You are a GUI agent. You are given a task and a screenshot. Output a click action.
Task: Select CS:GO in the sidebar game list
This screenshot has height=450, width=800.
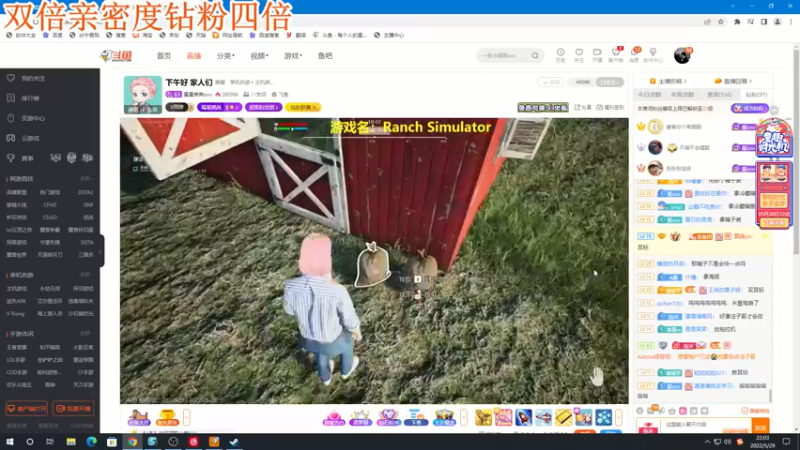(50, 217)
